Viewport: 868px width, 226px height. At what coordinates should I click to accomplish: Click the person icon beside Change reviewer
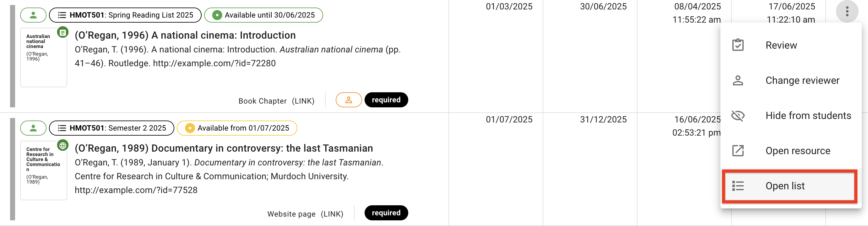739,80
